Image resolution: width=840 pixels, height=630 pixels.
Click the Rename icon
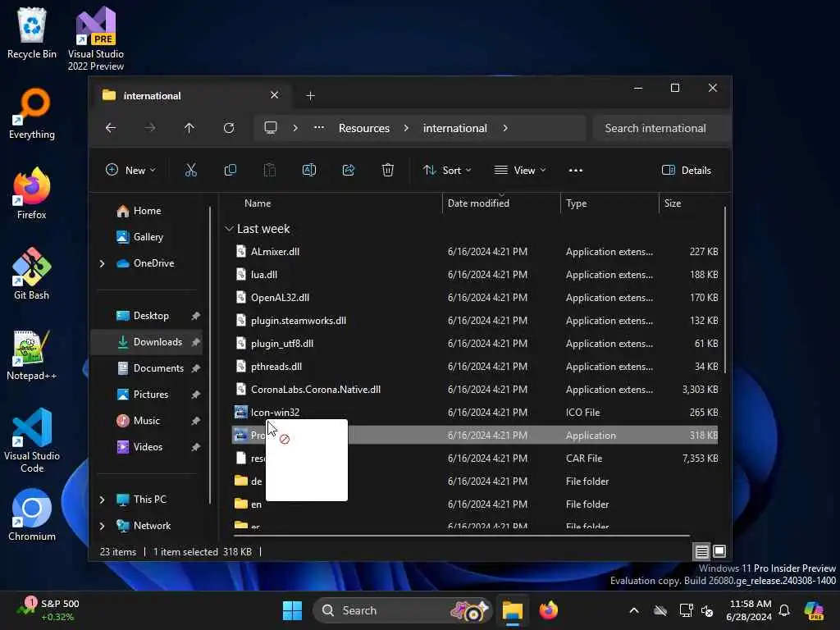coord(309,171)
